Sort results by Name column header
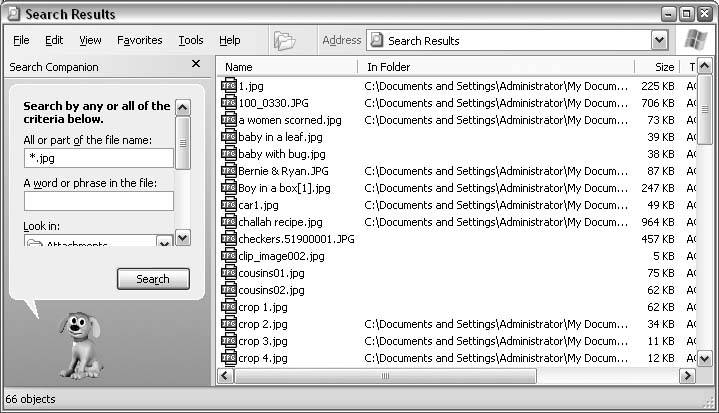The image size is (719, 413). tap(287, 67)
